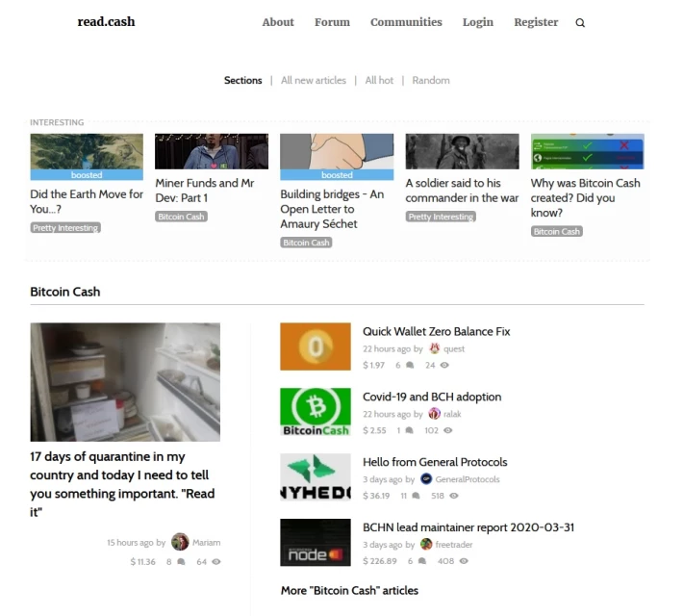Click orange zero coin thumbnail
The image size is (683, 616).
(316, 346)
